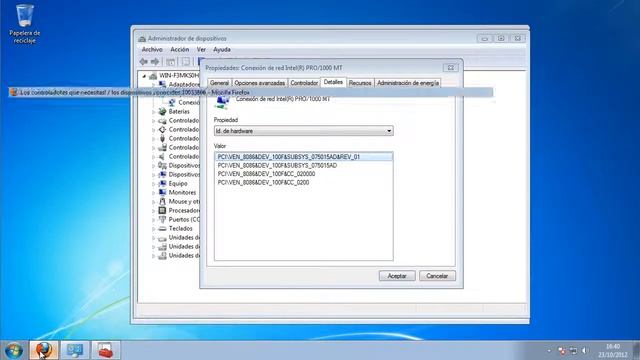
Task: Switch to the Recursos tab
Action: 360,83
